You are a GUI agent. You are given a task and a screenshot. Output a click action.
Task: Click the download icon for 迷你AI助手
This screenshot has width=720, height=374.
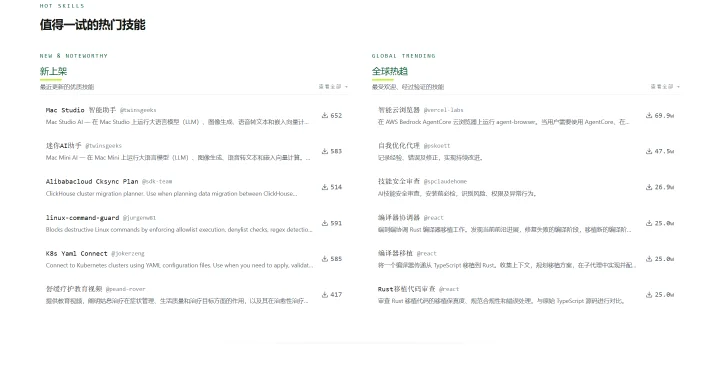[x=325, y=151]
